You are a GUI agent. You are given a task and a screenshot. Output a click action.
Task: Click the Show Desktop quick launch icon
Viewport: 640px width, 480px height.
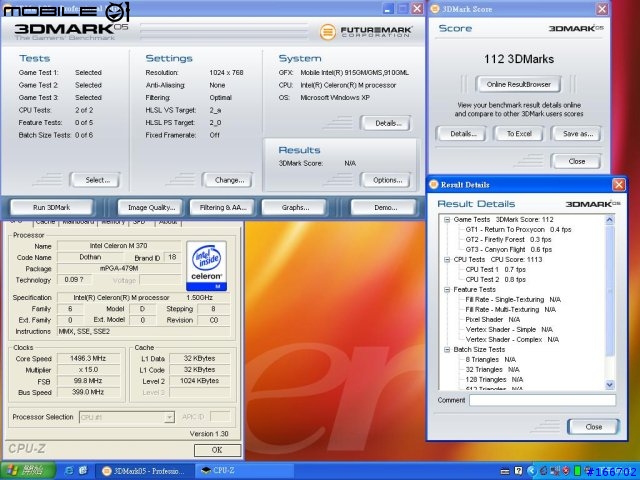pos(84,470)
